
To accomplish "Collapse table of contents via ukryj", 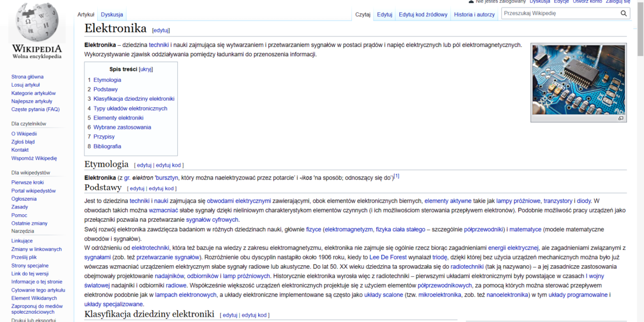I will 146,70.
